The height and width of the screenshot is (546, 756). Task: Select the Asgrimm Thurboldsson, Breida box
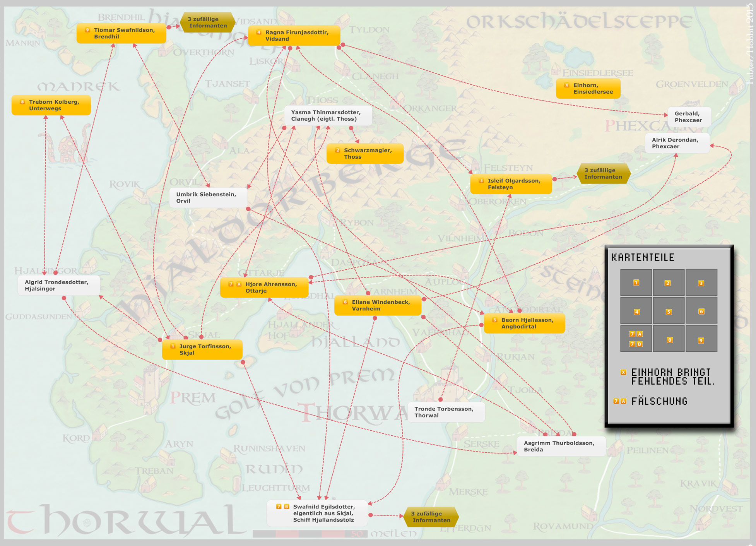pyautogui.click(x=561, y=446)
